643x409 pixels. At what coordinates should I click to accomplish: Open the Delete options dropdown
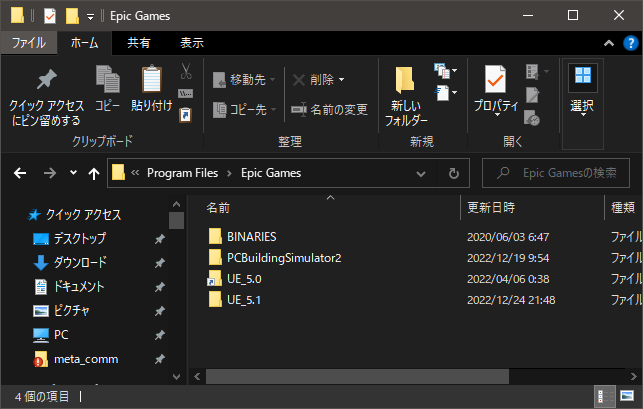point(341,80)
